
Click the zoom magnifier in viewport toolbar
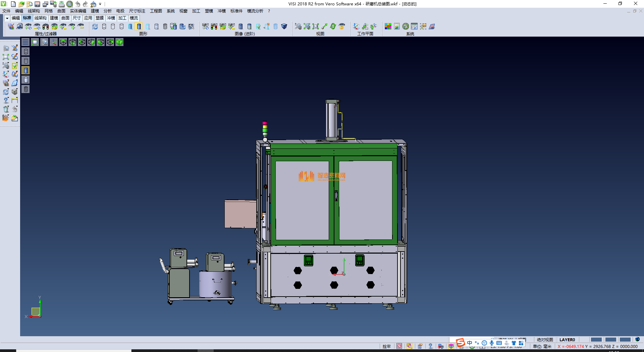coord(44,42)
